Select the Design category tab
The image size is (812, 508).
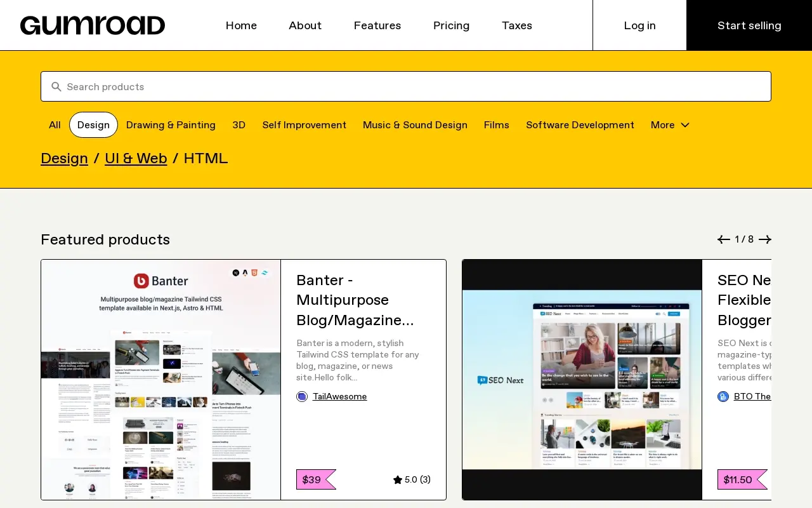click(x=93, y=125)
